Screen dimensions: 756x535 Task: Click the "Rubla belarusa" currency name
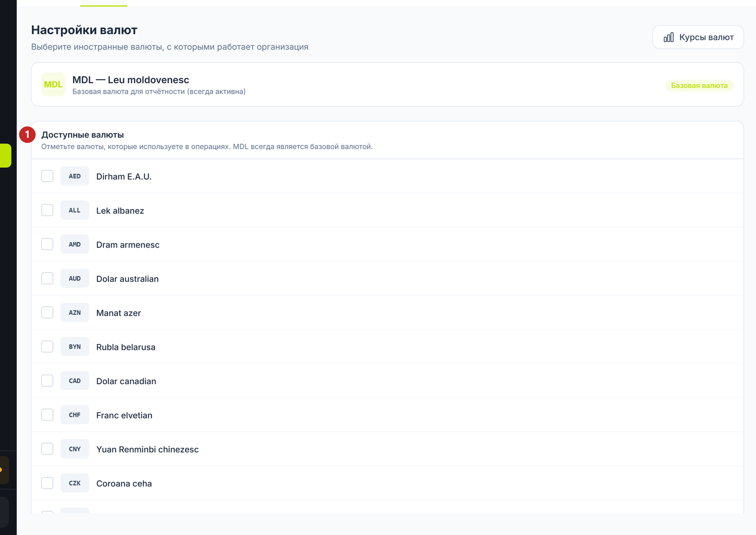pos(126,347)
